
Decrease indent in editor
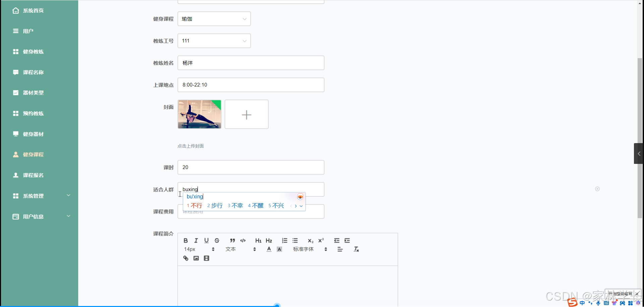click(x=337, y=241)
